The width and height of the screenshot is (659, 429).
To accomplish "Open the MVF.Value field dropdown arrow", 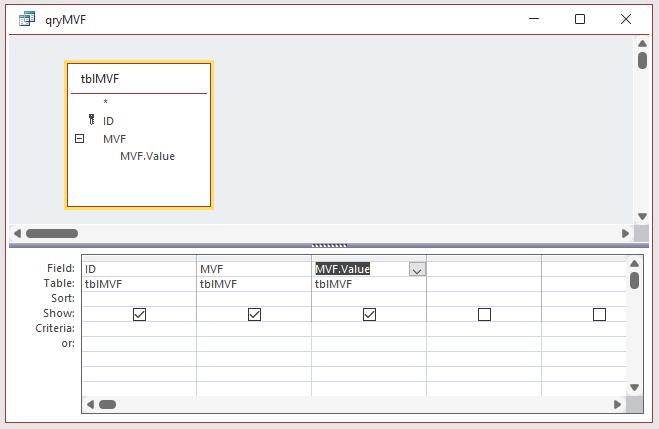I will click(x=417, y=270).
